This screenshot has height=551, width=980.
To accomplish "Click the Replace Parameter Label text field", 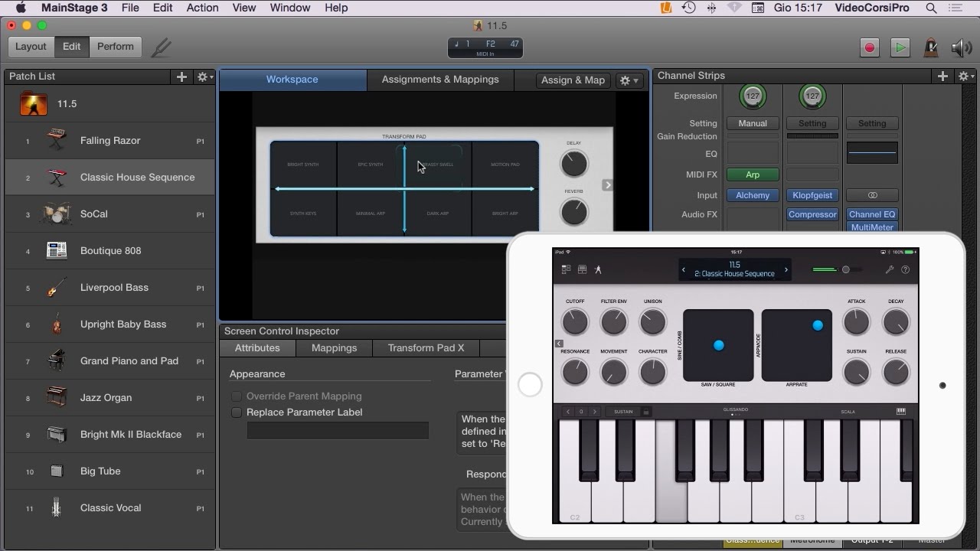I will [338, 430].
